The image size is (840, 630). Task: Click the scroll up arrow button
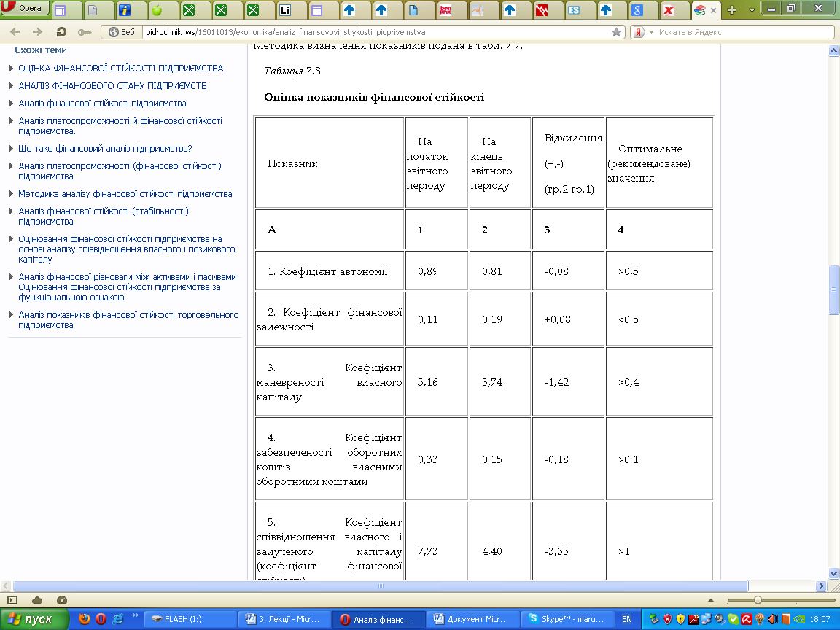(x=833, y=51)
